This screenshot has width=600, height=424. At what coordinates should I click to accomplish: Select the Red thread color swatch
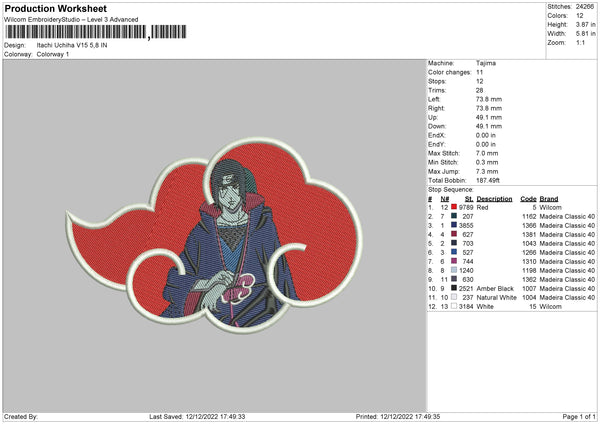(454, 207)
